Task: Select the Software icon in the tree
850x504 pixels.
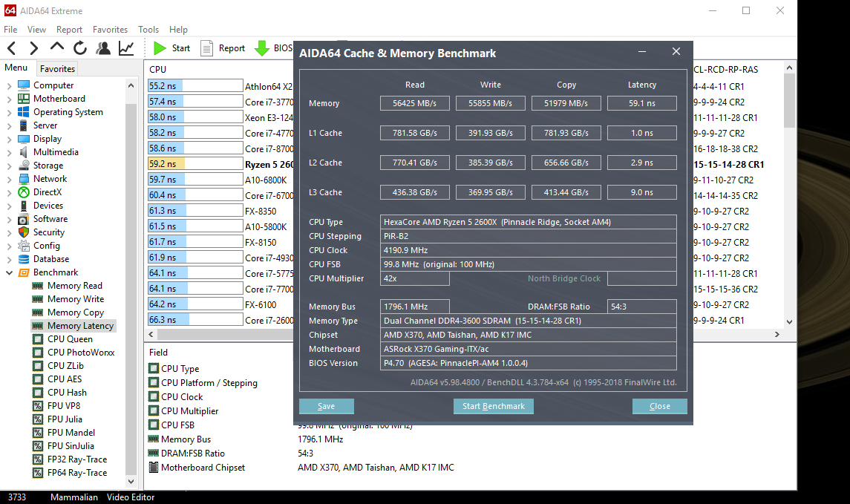Action: click(x=24, y=219)
